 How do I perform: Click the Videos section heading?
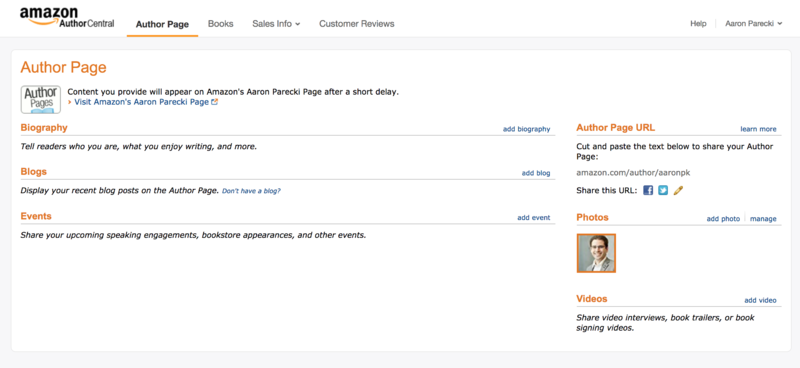(x=592, y=299)
